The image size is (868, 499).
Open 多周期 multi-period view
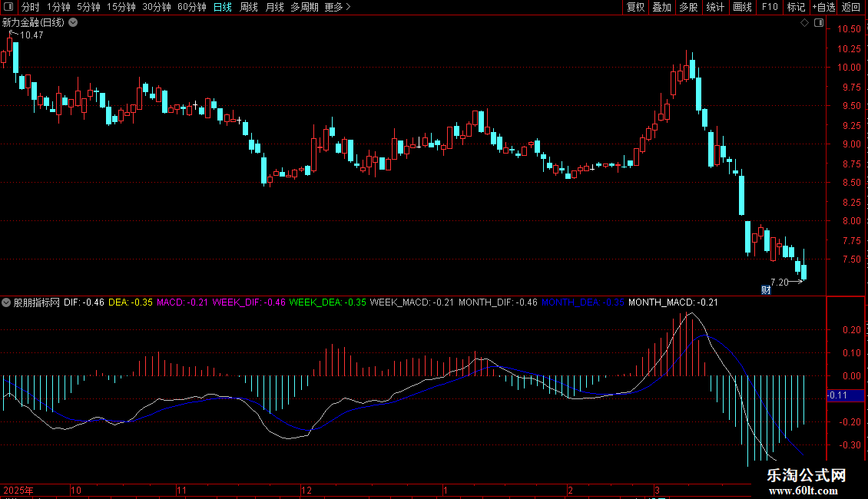(x=304, y=7)
